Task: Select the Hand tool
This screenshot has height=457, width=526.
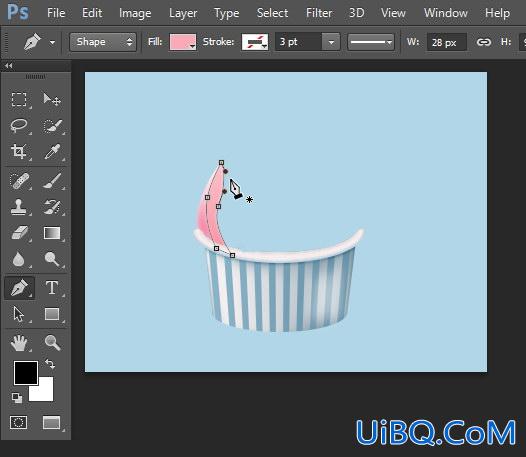Action: (x=19, y=343)
